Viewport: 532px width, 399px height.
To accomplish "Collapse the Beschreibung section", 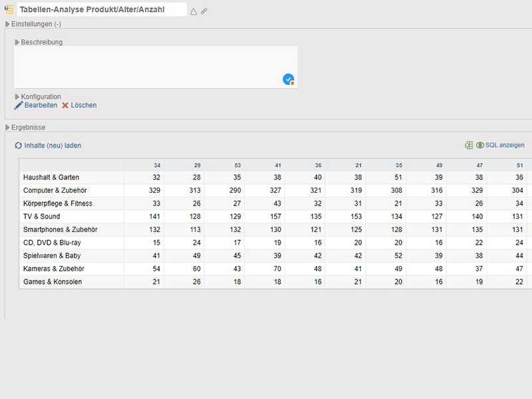I will pyautogui.click(x=17, y=43).
